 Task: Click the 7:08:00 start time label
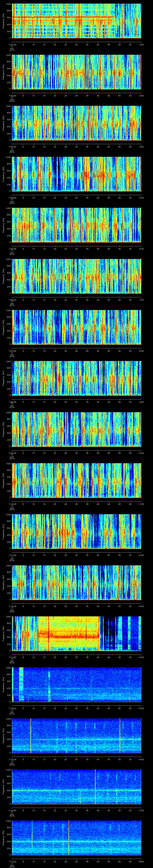tap(12, 402)
